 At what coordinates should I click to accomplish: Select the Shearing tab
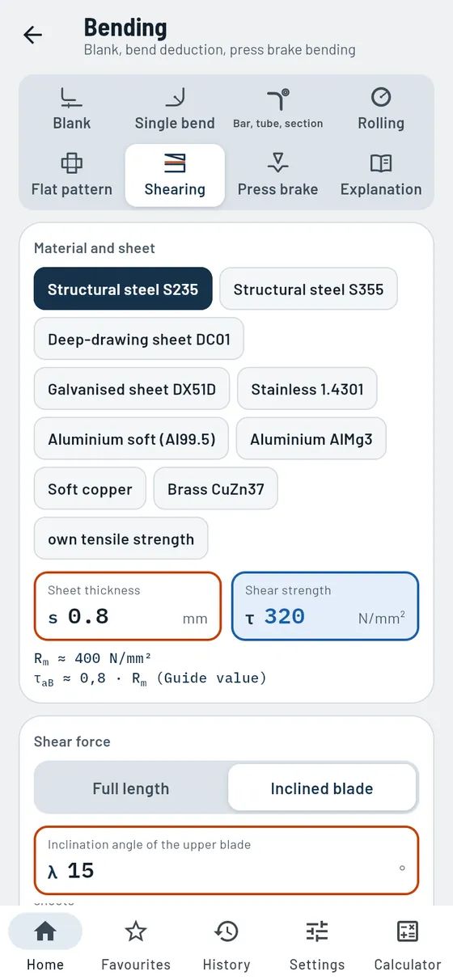(x=175, y=175)
